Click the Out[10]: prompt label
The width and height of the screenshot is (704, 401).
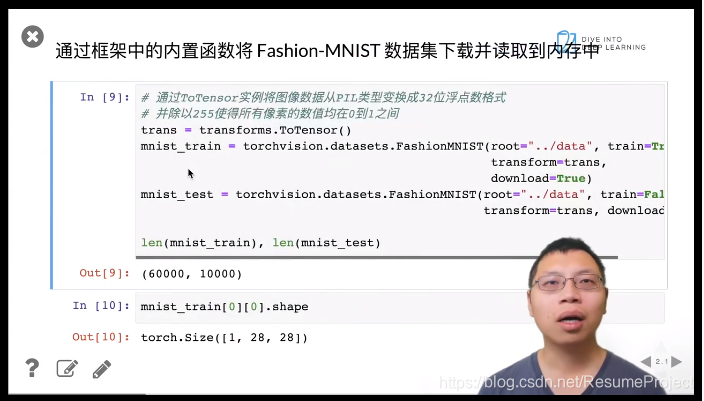(x=101, y=337)
